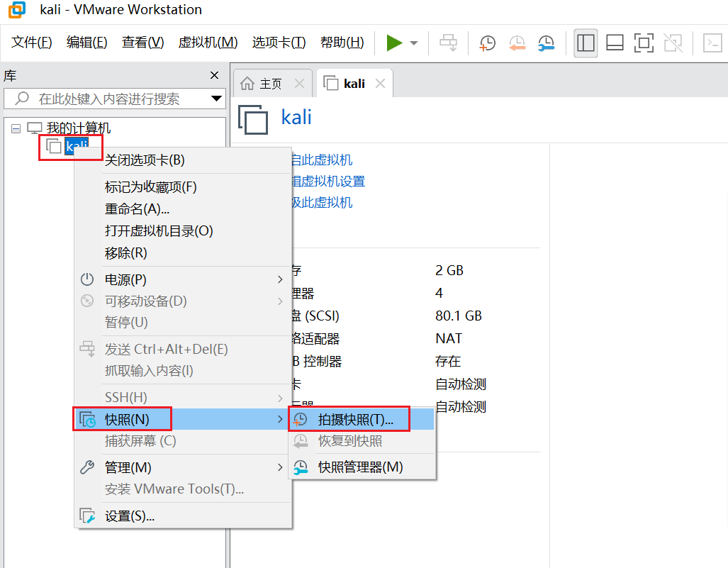Expand the 电源(P) submenu arrow
The height and width of the screenshot is (568, 728).
(280, 279)
